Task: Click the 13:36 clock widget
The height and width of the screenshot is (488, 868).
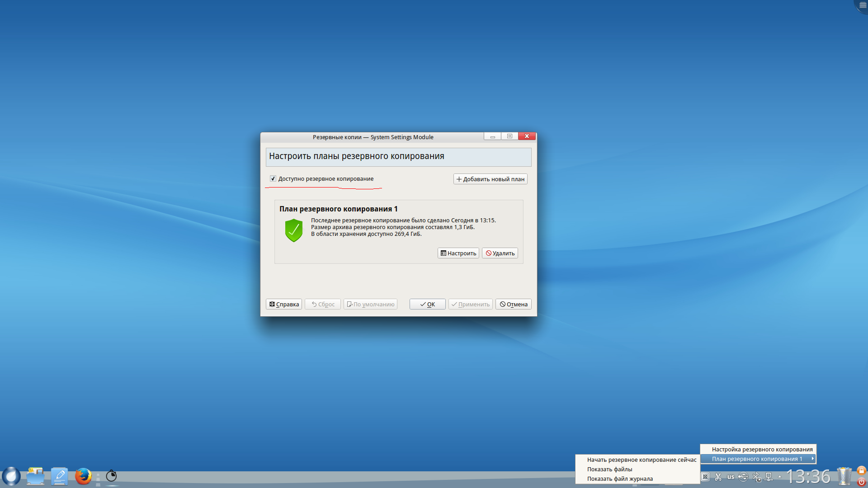Action: coord(808,477)
